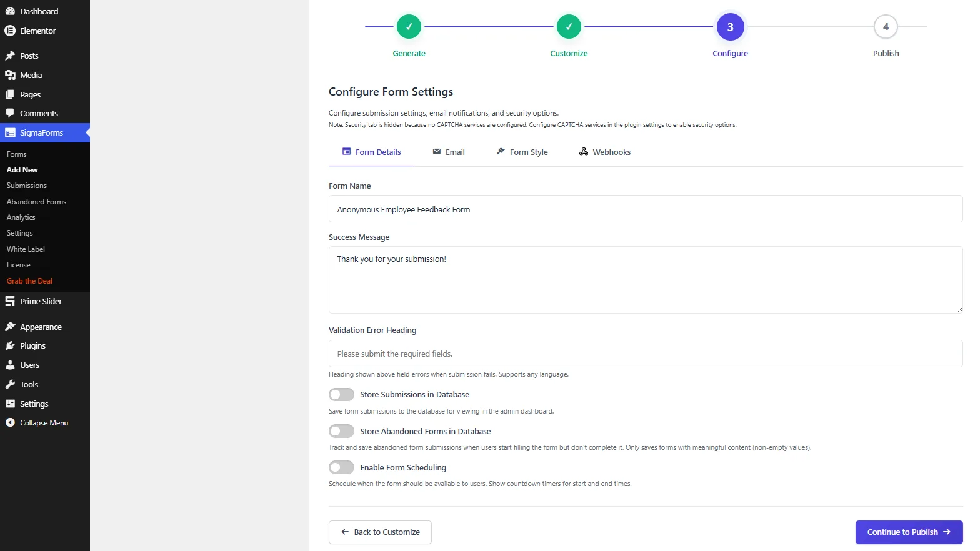The width and height of the screenshot is (980, 551).
Task: Open SigmaForms Settings submenu item
Action: pyautogui.click(x=20, y=233)
